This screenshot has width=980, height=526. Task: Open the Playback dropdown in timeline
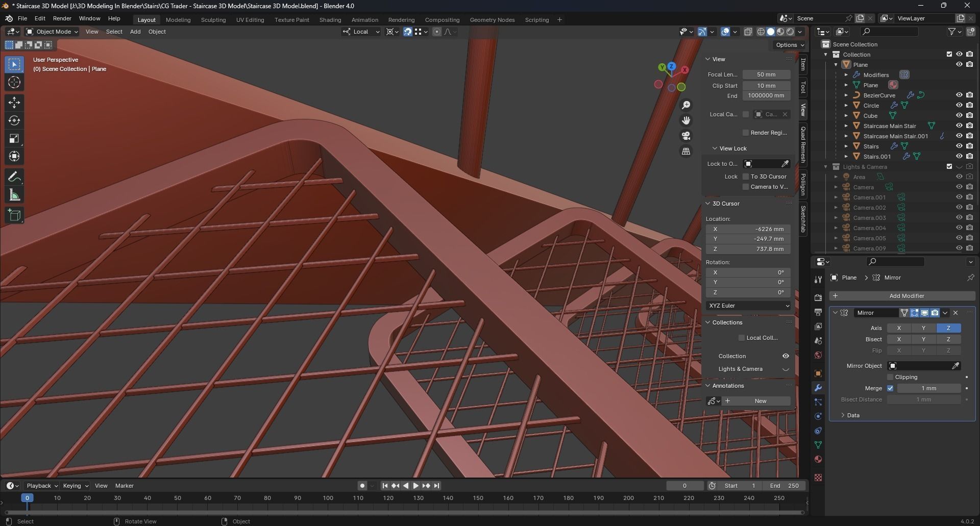pos(42,486)
